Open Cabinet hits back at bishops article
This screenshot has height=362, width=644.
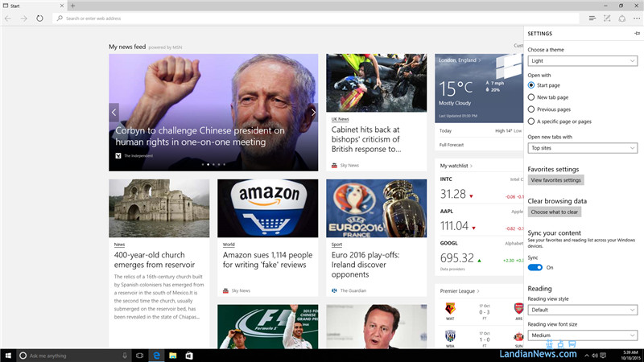[x=366, y=139]
